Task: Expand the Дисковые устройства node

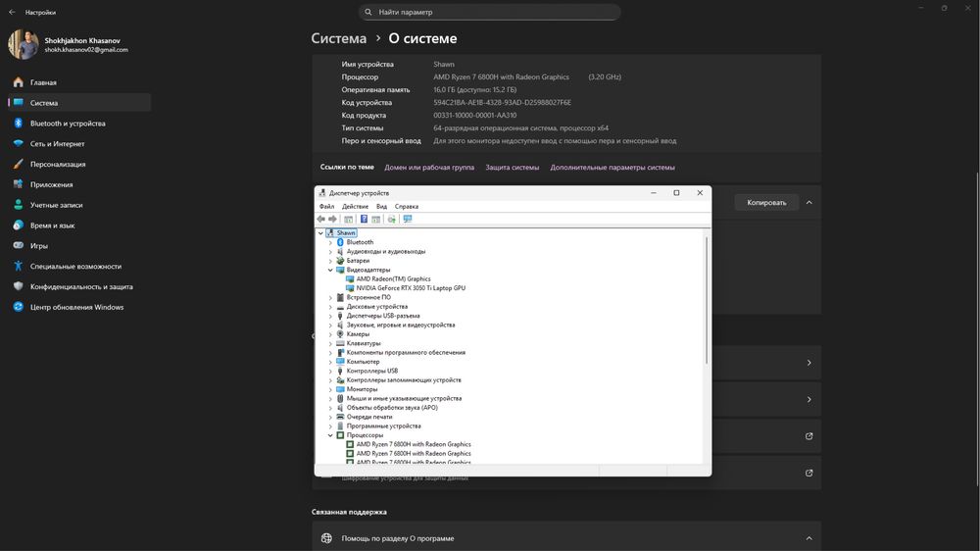Action: pyautogui.click(x=330, y=307)
